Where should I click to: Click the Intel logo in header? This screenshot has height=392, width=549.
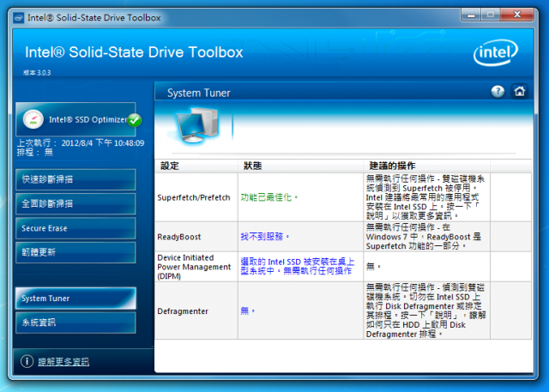pyautogui.click(x=496, y=53)
